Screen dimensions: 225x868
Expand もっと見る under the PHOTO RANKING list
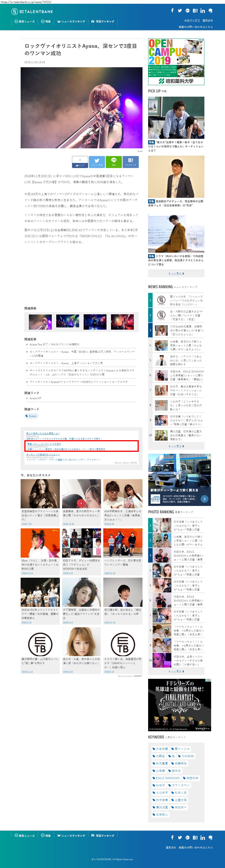[176, 671]
